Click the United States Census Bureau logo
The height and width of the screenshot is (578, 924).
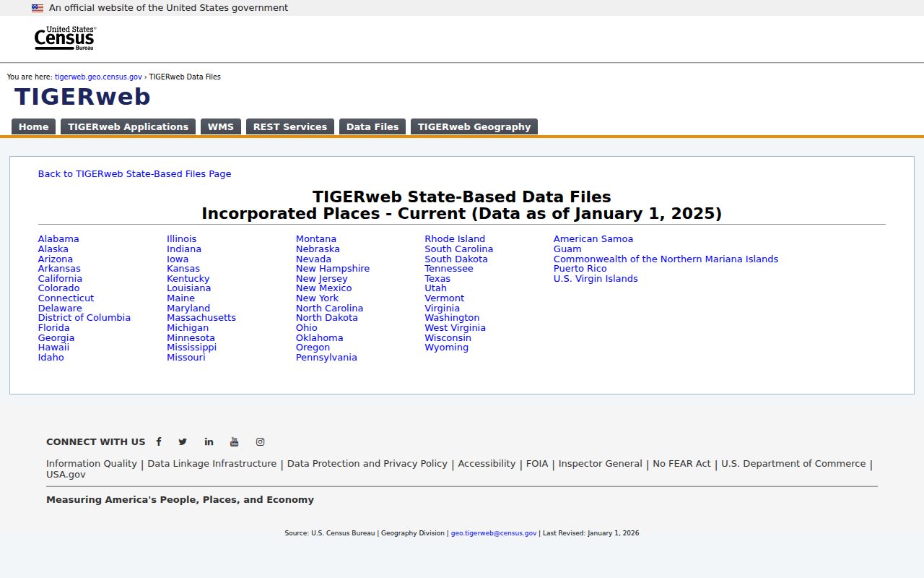pos(65,38)
